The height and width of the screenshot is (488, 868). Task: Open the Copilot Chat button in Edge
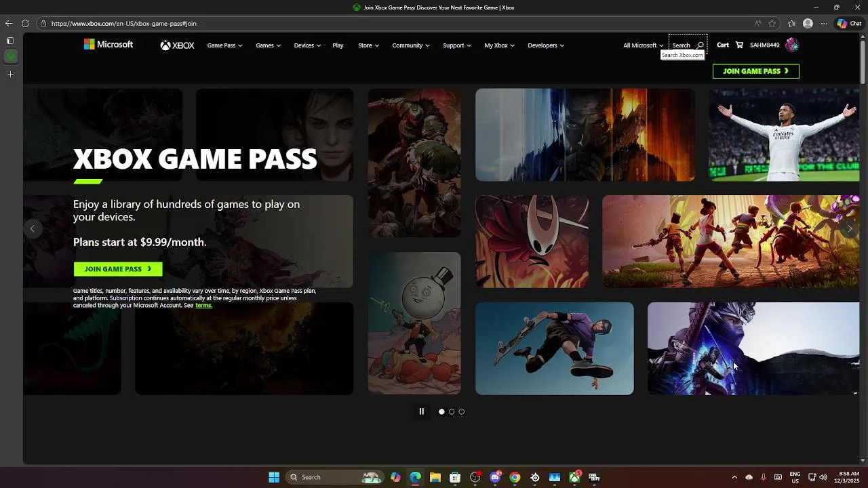pyautogui.click(x=850, y=23)
